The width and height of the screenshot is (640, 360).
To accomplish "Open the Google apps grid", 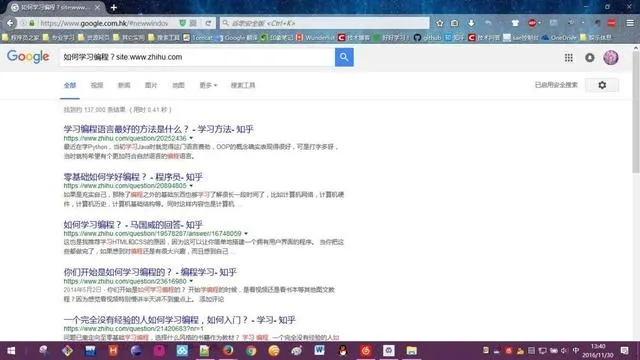I will click(569, 58).
